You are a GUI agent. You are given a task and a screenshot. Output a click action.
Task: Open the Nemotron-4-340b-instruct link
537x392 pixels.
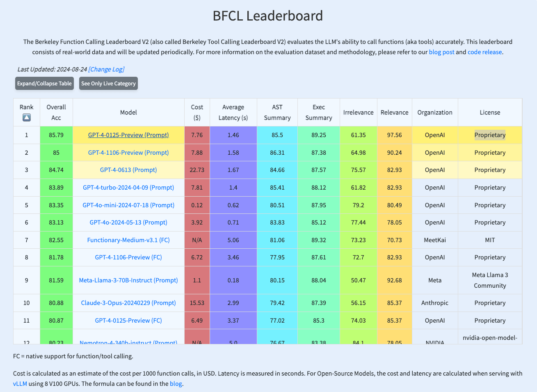(x=128, y=342)
